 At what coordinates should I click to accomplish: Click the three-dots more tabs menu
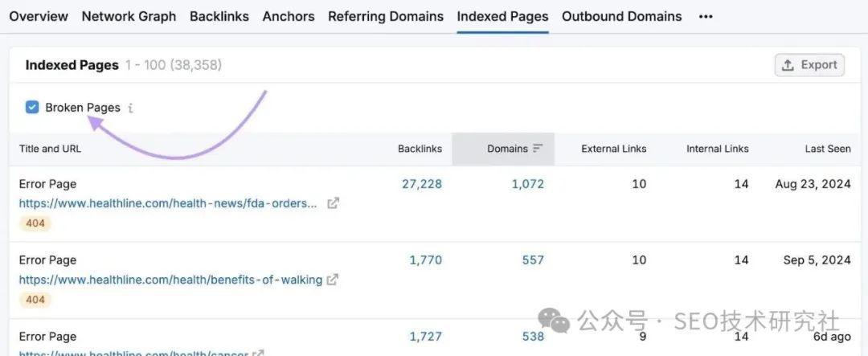pos(706,16)
